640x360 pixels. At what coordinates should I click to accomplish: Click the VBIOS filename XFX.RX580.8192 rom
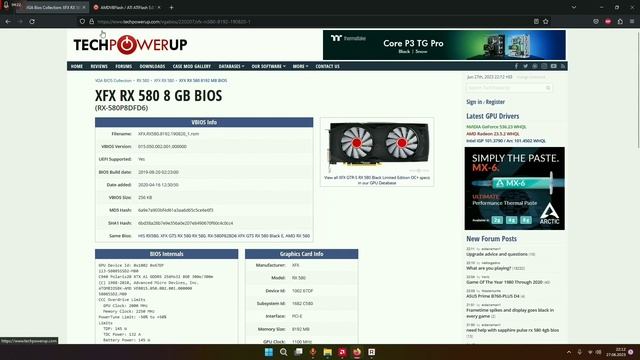tap(168, 134)
